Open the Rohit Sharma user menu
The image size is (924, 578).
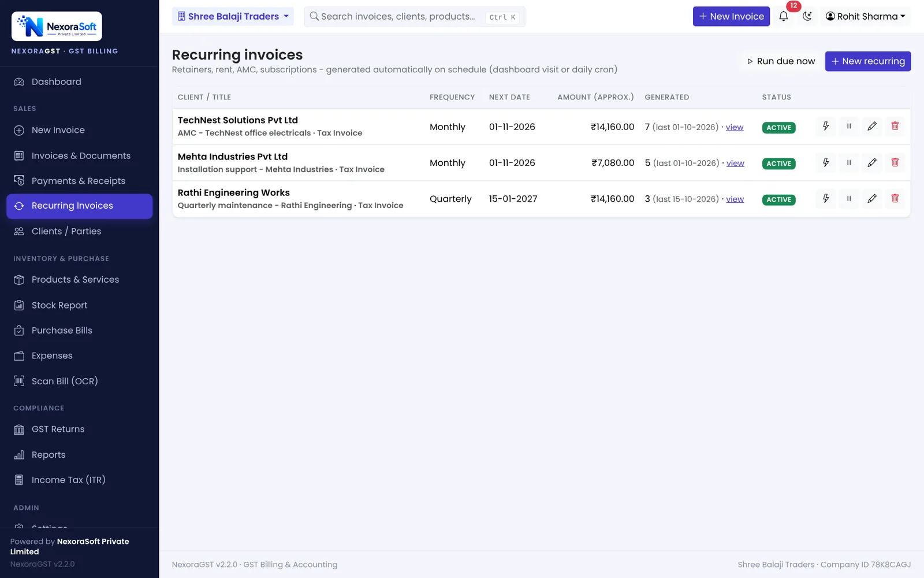pyautogui.click(x=866, y=16)
